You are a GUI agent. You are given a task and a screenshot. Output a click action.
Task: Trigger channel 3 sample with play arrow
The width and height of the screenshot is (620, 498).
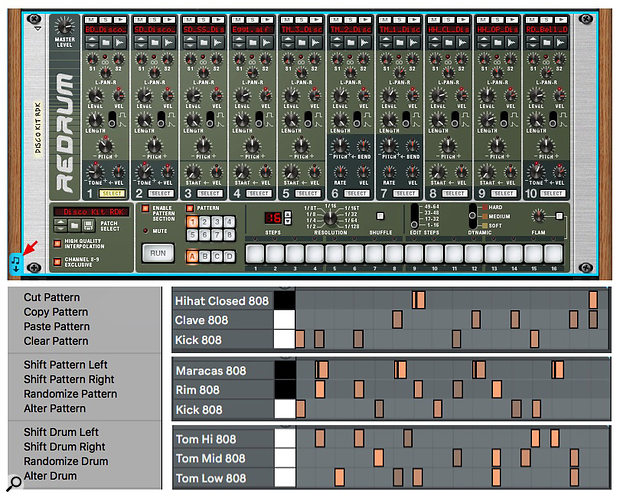pyautogui.click(x=218, y=20)
